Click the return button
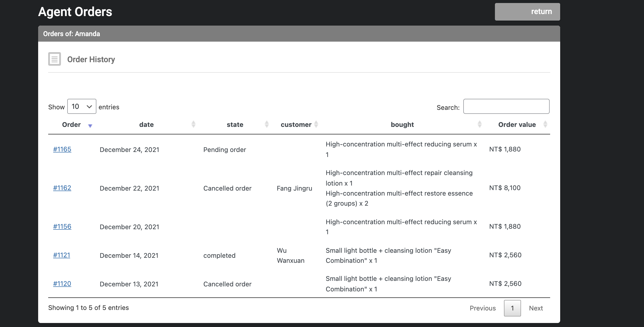The height and width of the screenshot is (327, 644). tap(527, 12)
